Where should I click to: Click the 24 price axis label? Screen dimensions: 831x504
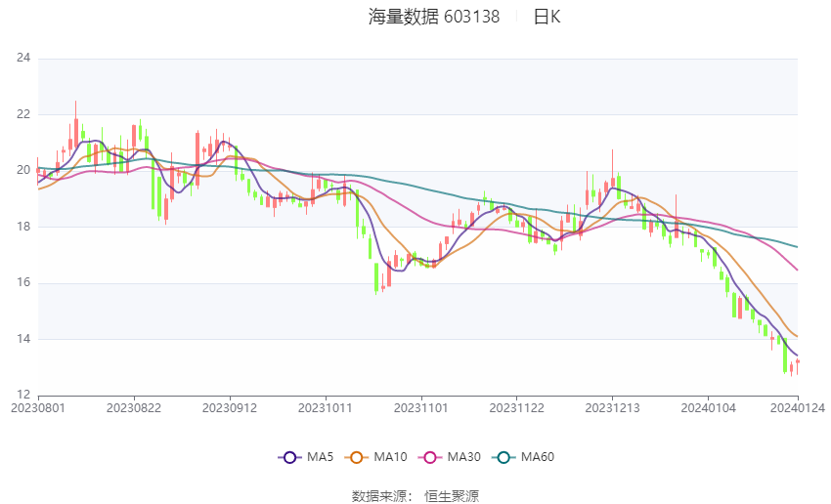(23, 59)
